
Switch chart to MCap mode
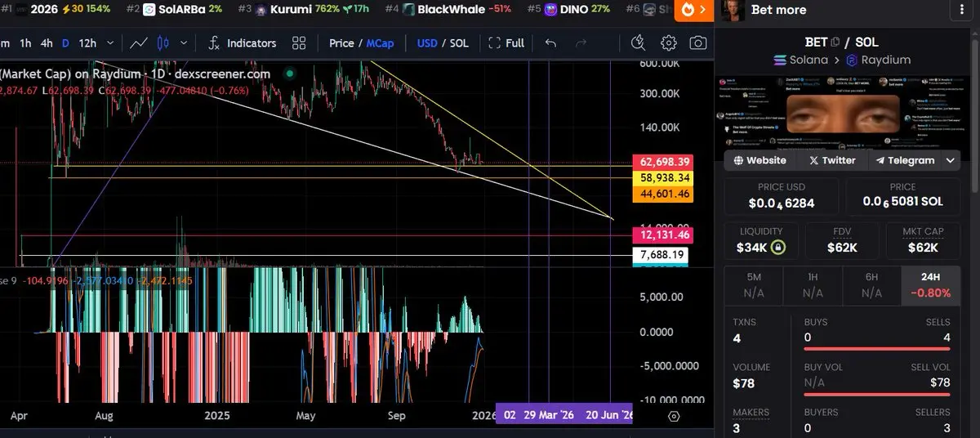tap(381, 43)
